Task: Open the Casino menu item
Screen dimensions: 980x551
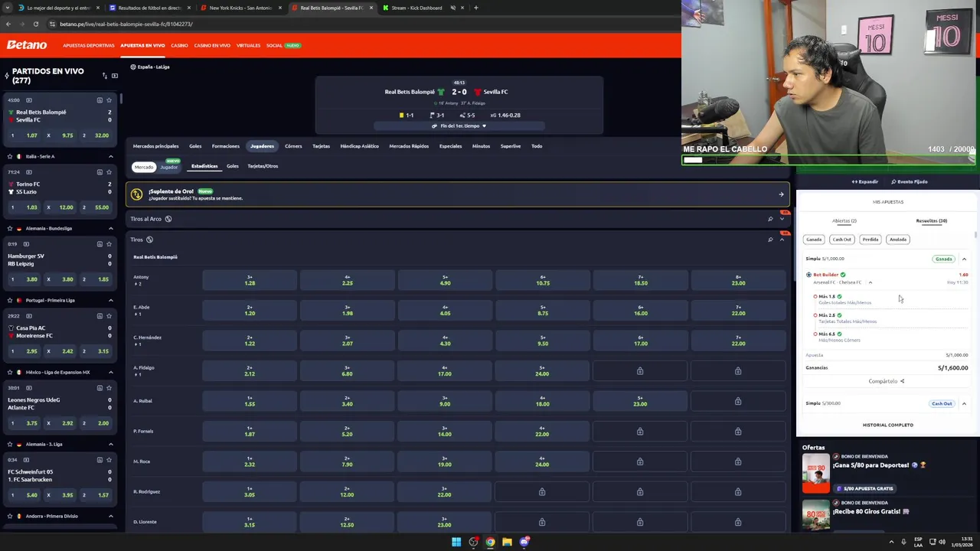Action: [179, 45]
